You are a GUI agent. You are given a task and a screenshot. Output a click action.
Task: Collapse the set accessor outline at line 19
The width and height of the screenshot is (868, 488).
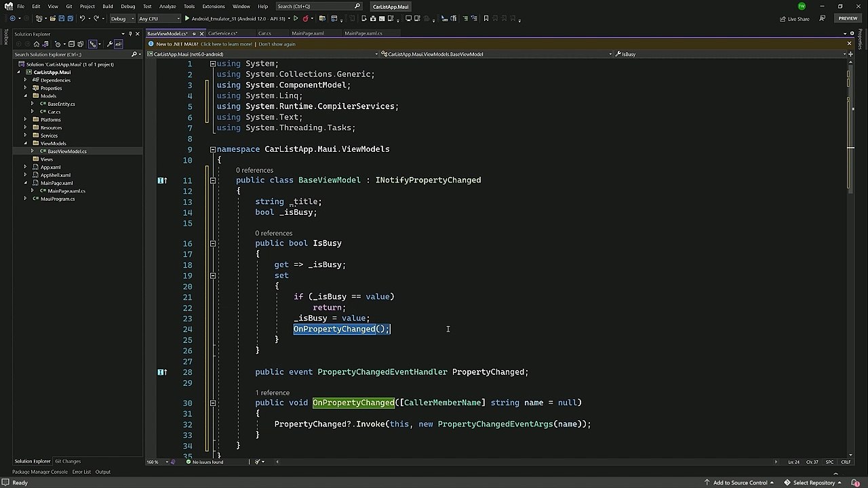[x=212, y=275]
